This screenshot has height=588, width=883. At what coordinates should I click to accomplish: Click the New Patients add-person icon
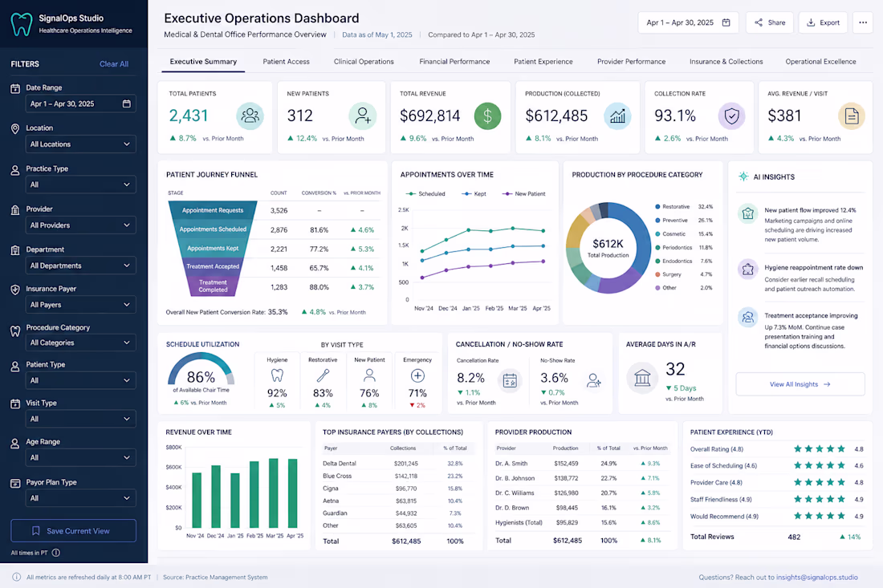coord(363,116)
